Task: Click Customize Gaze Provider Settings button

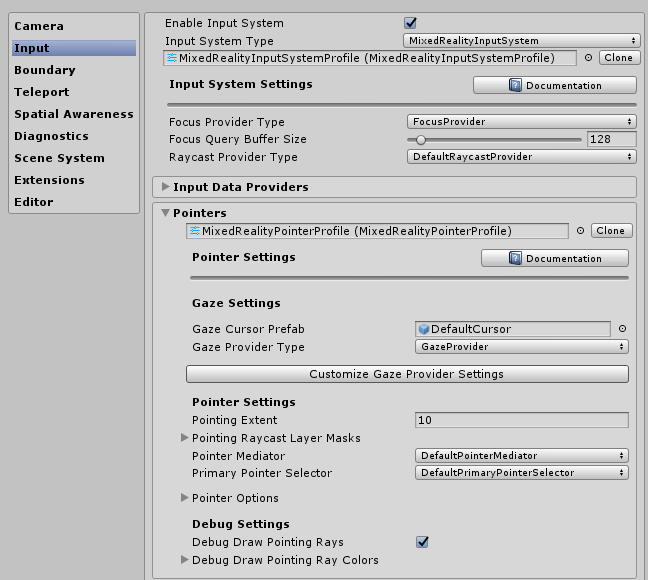Action: 407,374
